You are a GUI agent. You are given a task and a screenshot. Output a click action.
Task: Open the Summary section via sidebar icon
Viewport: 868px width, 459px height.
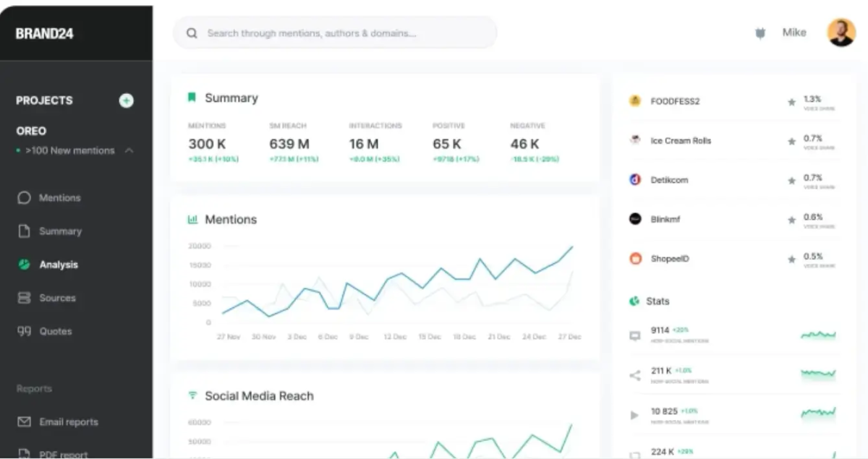click(23, 231)
